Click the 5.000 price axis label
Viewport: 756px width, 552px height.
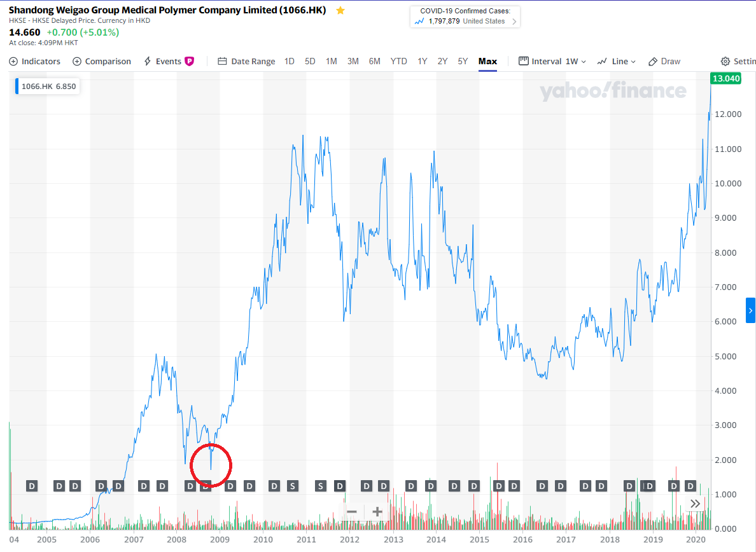pyautogui.click(x=725, y=356)
